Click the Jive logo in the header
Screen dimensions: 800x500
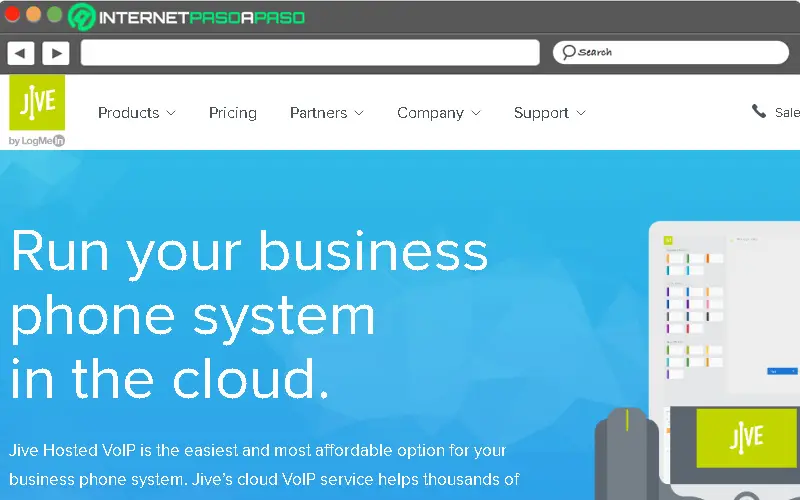[x=37, y=103]
